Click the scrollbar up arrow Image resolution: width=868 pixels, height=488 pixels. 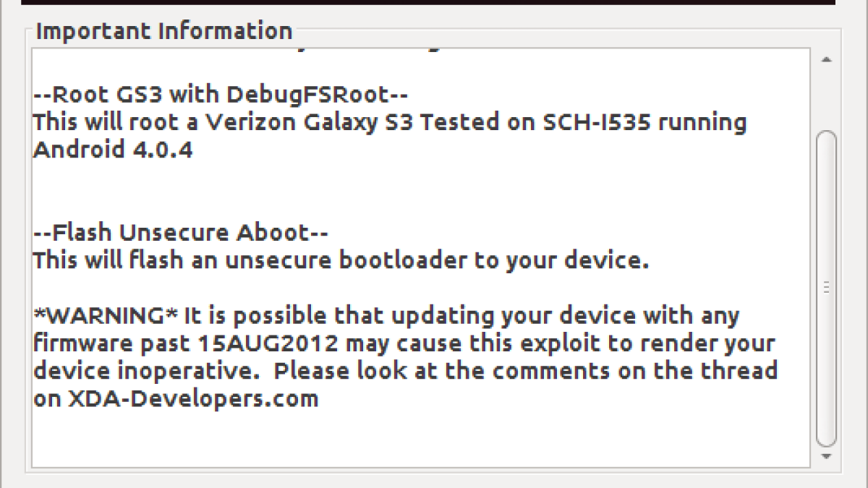[x=826, y=61]
